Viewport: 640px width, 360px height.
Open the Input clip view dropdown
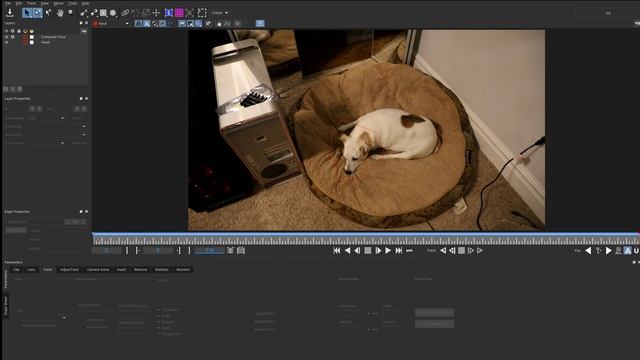point(111,24)
